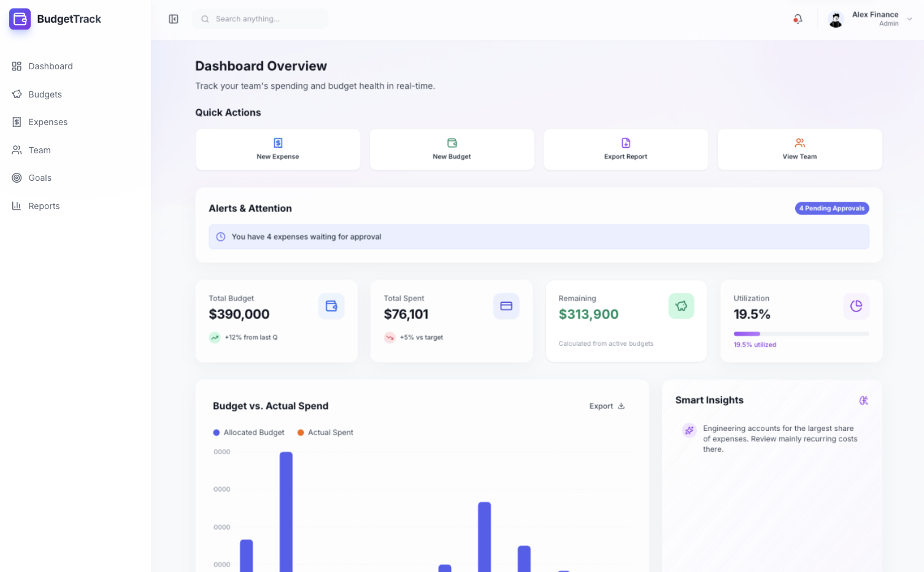Image resolution: width=924 pixels, height=572 pixels.
Task: Click the Reports bar chart sidebar icon
Action: 17,206
